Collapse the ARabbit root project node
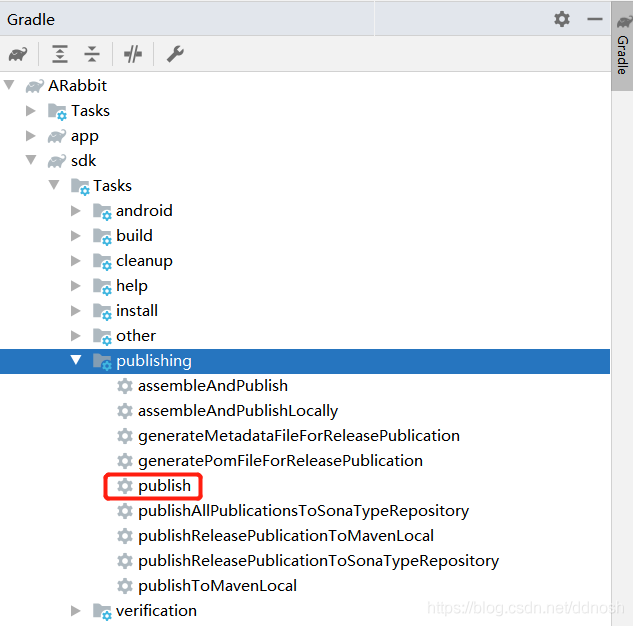The height and width of the screenshot is (626, 633). (x=9, y=85)
